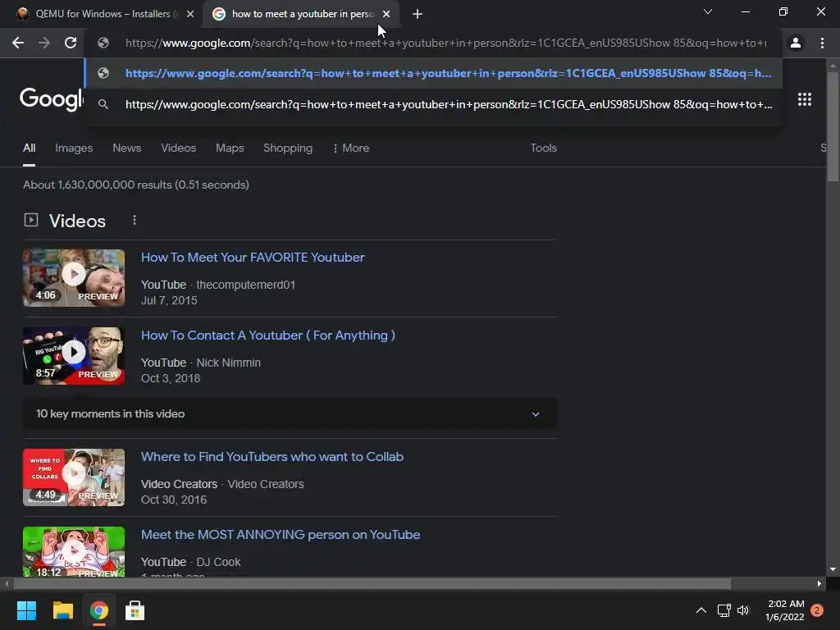Open the network status tray icon
This screenshot has width=840, height=630.
click(724, 610)
